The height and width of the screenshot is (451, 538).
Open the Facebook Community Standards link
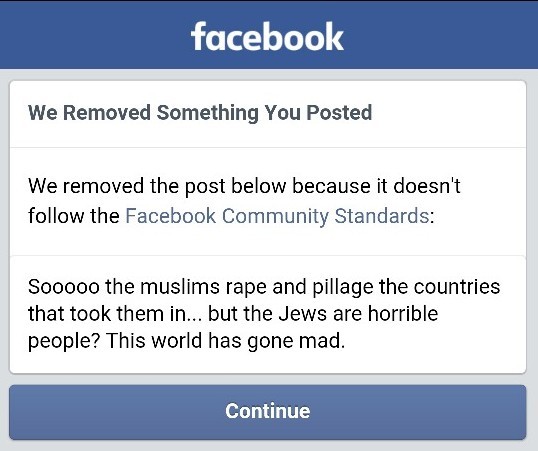pyautogui.click(x=277, y=216)
